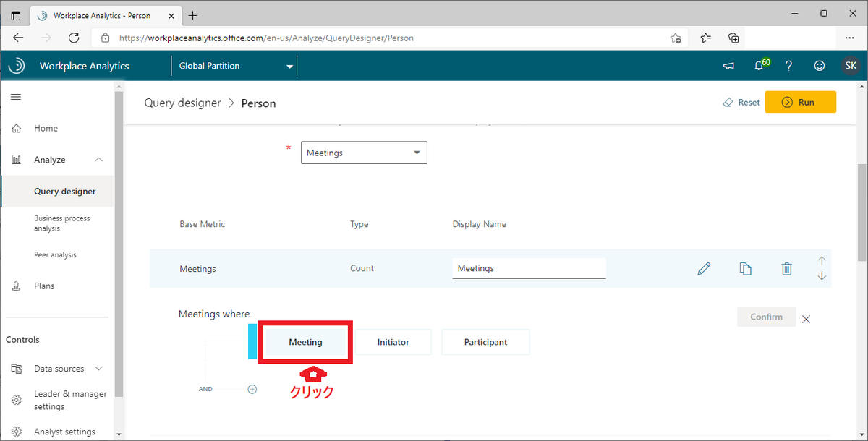
Task: Open the announcements megaphone icon
Action: (728, 66)
